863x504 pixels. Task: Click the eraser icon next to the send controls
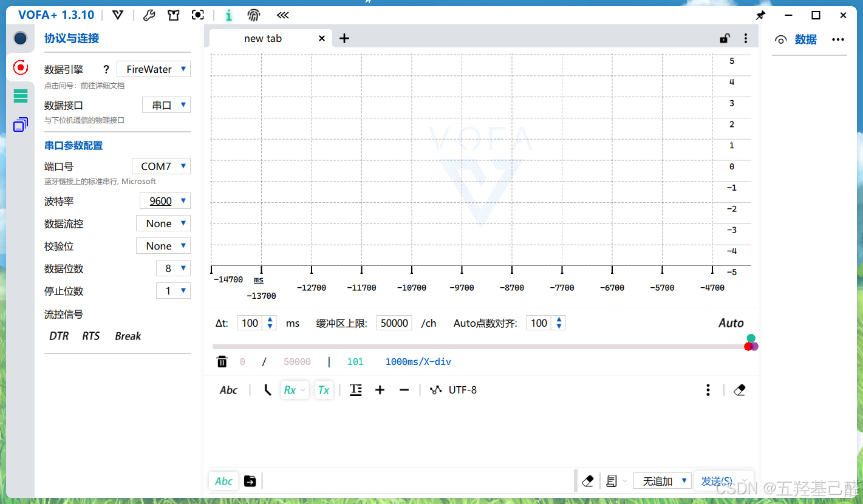(x=587, y=480)
